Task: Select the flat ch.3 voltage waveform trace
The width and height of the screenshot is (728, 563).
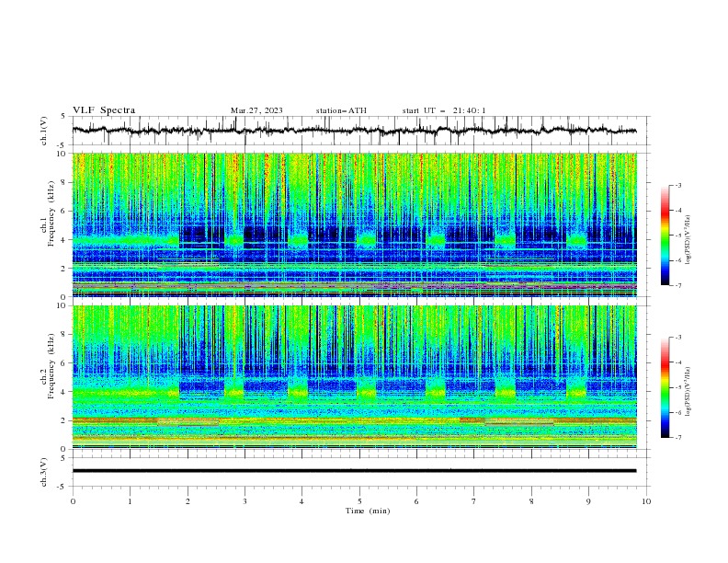Action: click(354, 471)
